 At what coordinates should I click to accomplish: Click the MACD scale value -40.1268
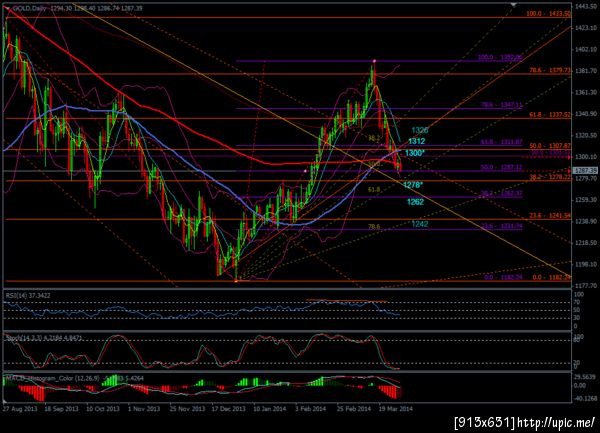(x=585, y=399)
